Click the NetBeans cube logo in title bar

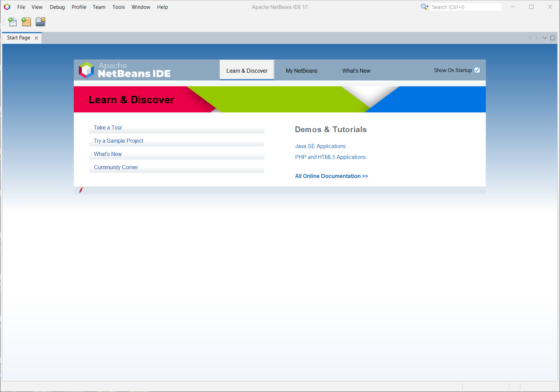pos(7,7)
